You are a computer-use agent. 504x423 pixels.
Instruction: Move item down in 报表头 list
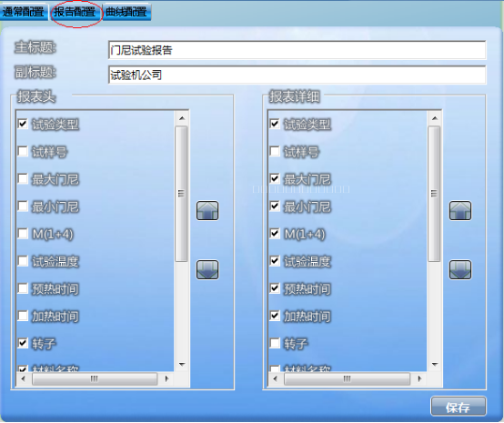(207, 269)
